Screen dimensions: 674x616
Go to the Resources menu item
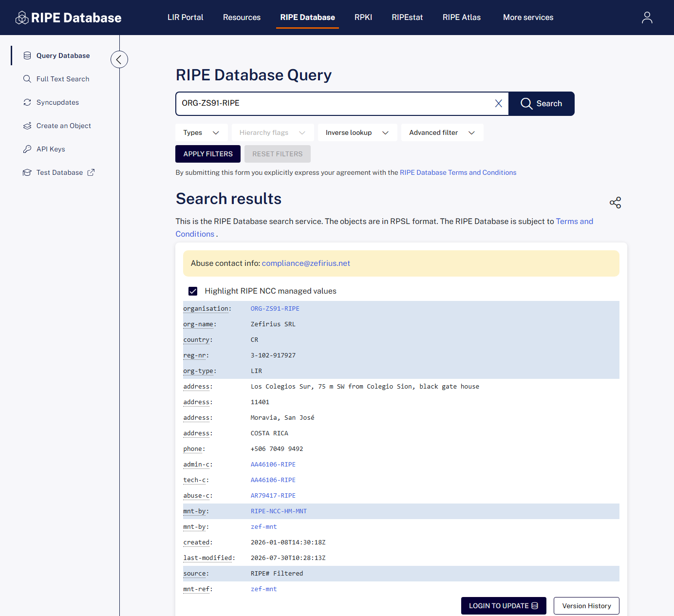(x=242, y=18)
